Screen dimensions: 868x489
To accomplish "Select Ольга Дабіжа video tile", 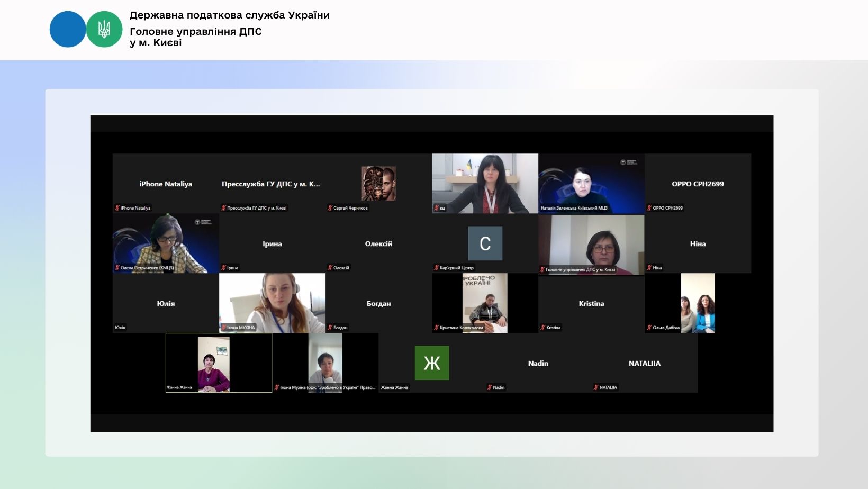I will pyautogui.click(x=698, y=303).
